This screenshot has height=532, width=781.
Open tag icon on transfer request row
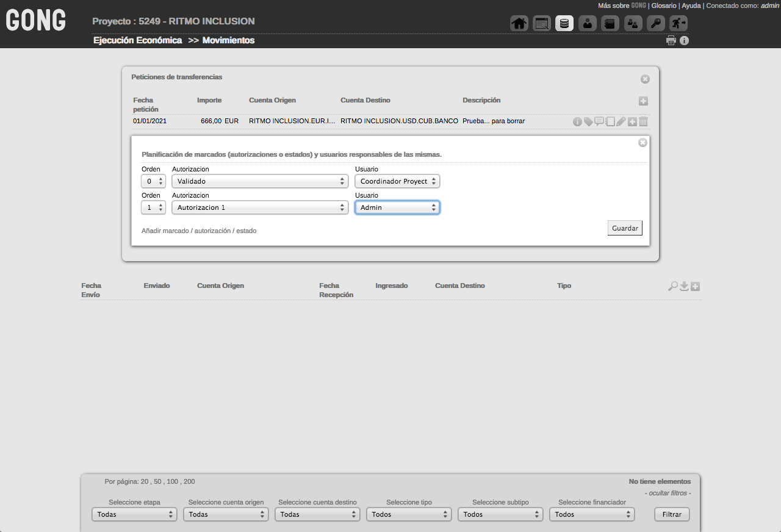point(588,121)
